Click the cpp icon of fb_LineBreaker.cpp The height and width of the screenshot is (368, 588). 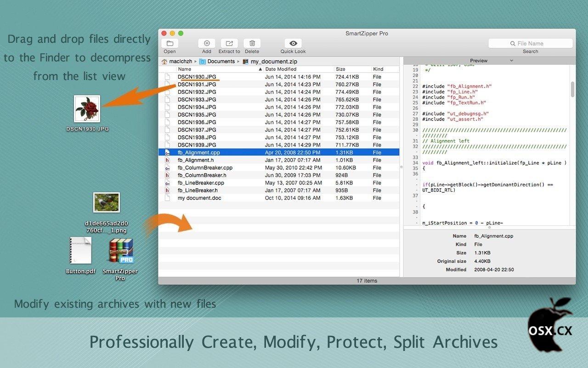tap(168, 183)
